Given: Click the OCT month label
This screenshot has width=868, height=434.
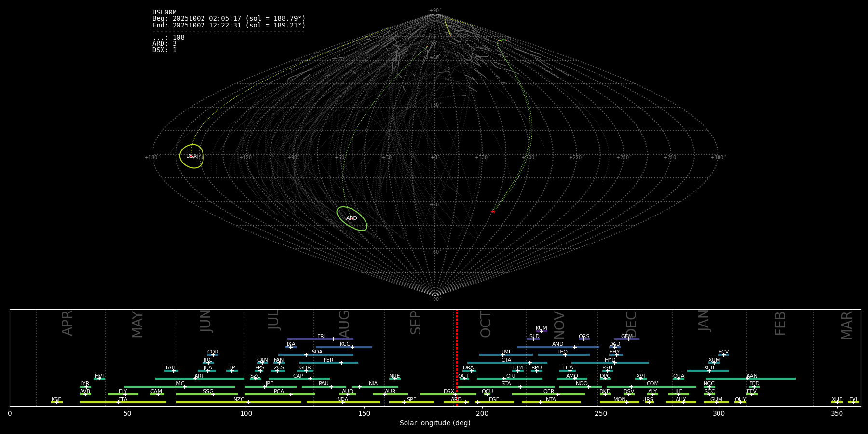Looking at the screenshot, I should 486,324.
